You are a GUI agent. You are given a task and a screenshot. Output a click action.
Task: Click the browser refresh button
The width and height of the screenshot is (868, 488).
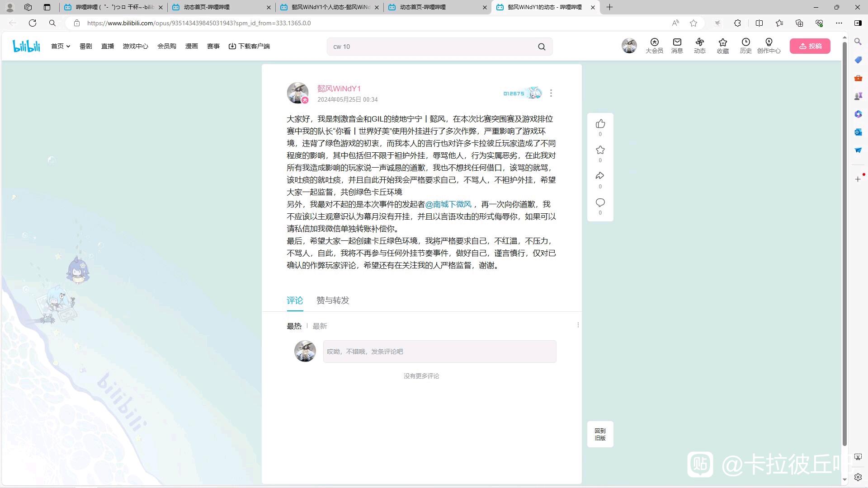pyautogui.click(x=33, y=23)
